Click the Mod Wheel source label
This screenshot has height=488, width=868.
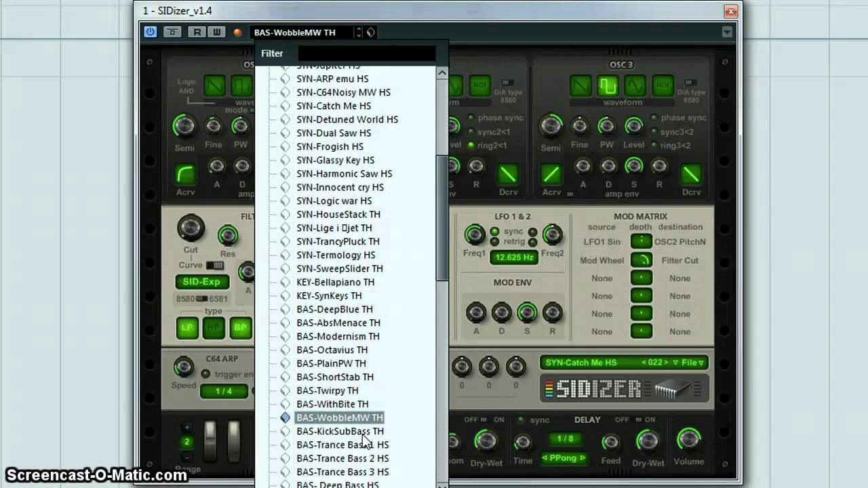[602, 260]
